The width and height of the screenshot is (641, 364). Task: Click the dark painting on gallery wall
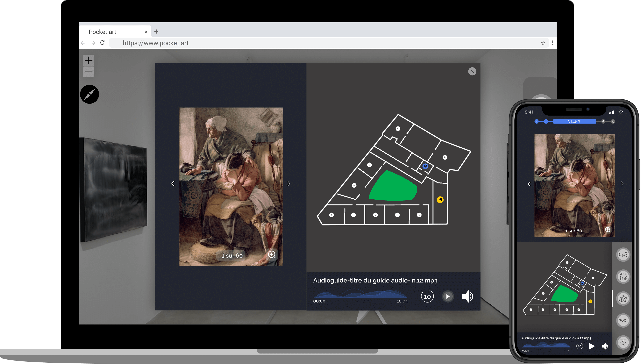(114, 190)
